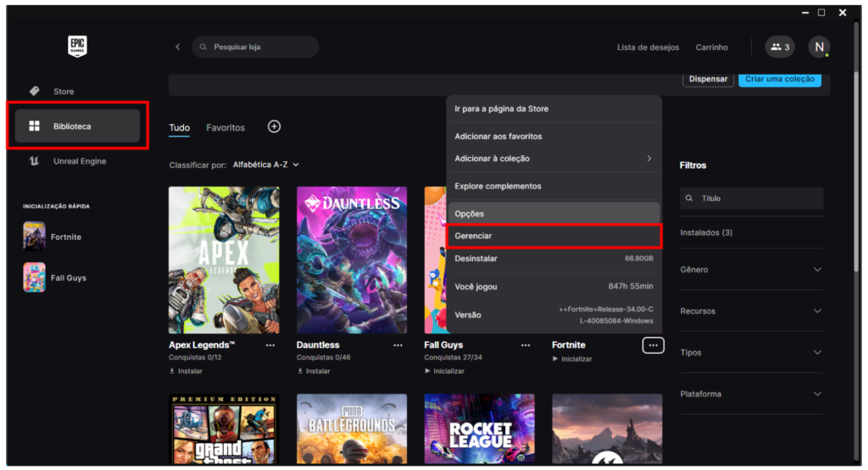Click the Epic Games logo

(78, 47)
